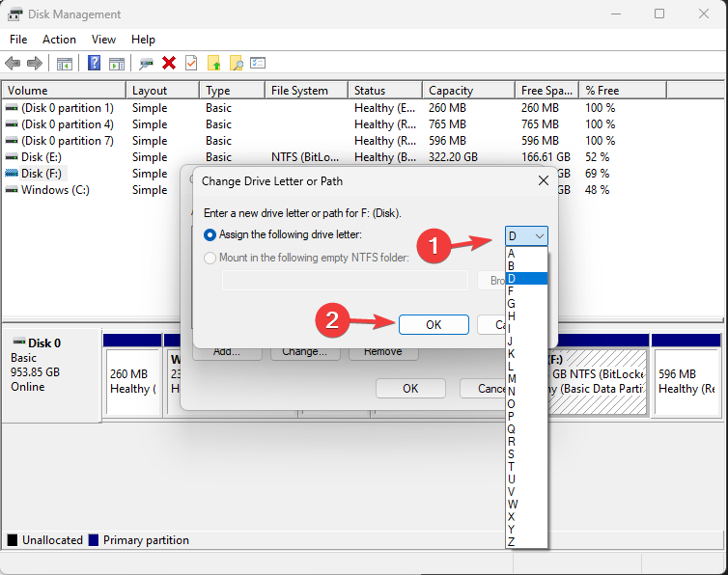Image resolution: width=728 pixels, height=575 pixels.
Task: Click the Remove button
Action: click(x=382, y=351)
